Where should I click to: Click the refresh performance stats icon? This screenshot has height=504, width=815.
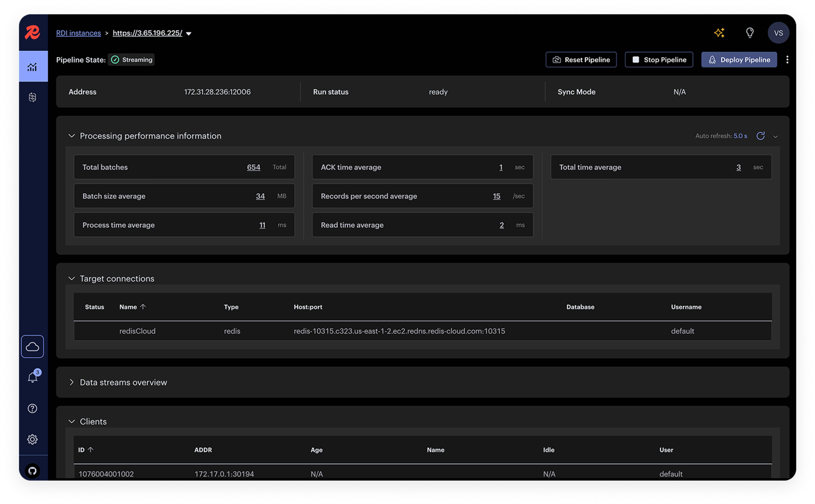[x=760, y=136]
